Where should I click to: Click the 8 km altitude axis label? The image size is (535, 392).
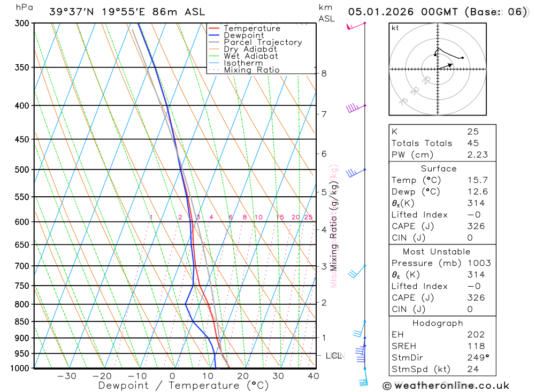click(324, 74)
